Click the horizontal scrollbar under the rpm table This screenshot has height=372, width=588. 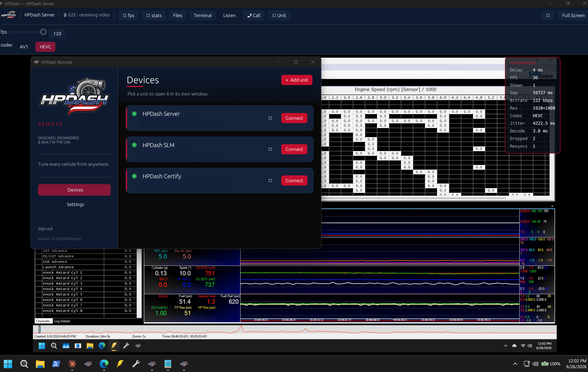click(x=413, y=198)
